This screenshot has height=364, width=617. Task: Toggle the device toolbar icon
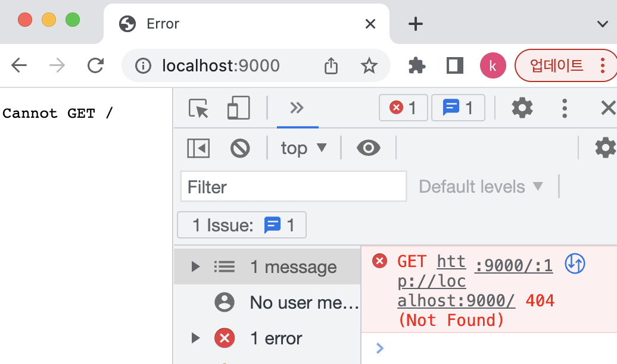click(x=238, y=108)
